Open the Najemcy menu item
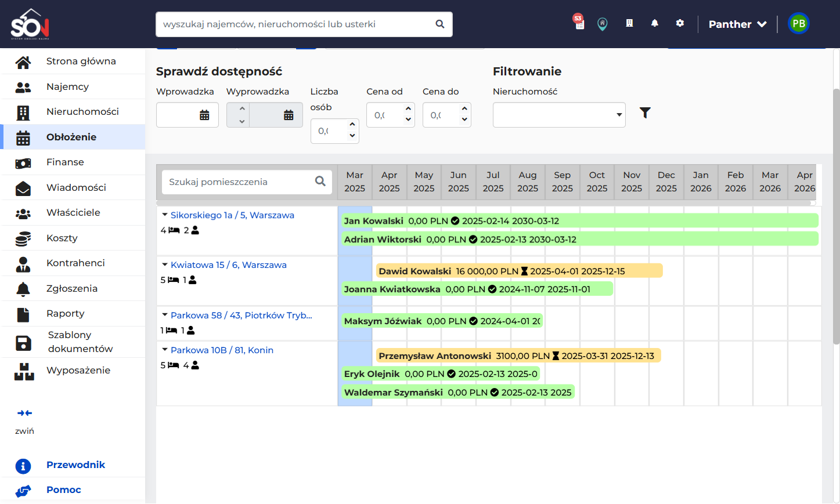 coord(73,87)
